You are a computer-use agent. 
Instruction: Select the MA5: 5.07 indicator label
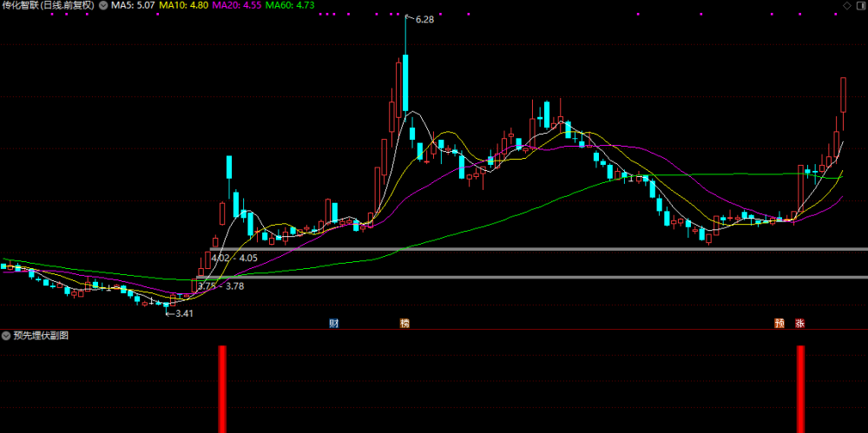(x=134, y=5)
